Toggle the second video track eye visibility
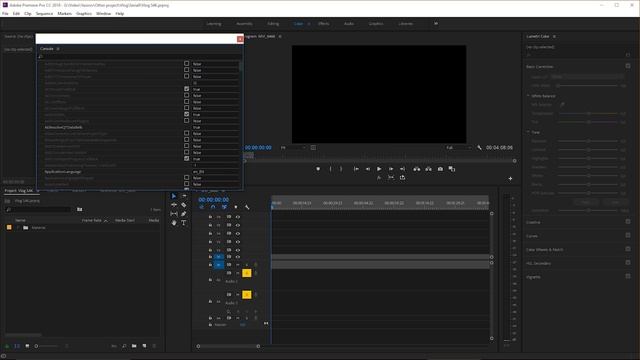This screenshot has height=360, width=640. pos(238,225)
